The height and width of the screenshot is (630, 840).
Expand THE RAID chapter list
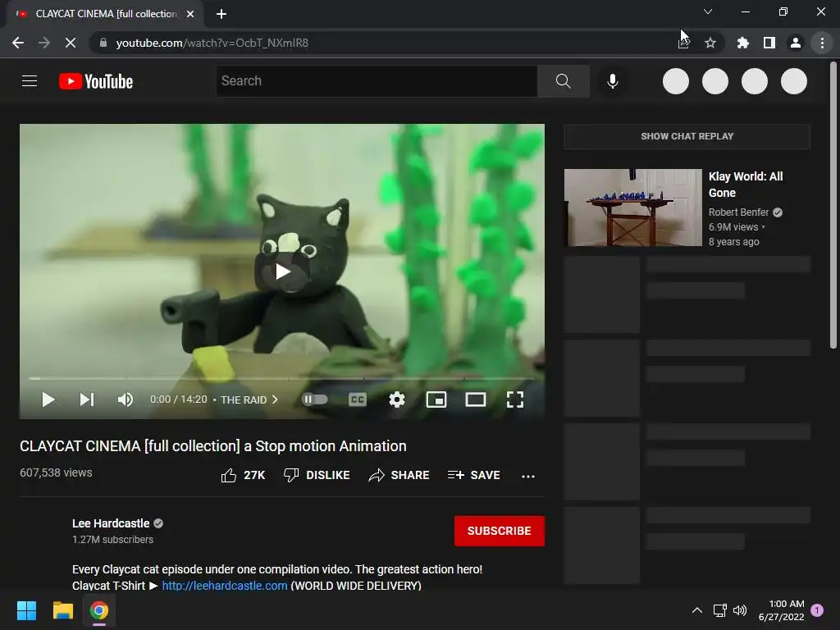249,399
